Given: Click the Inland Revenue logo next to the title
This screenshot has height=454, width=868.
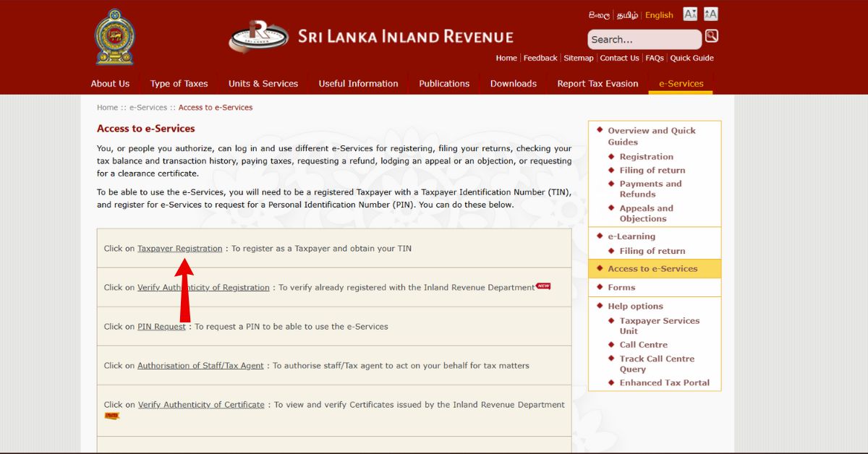Looking at the screenshot, I should click(x=258, y=36).
